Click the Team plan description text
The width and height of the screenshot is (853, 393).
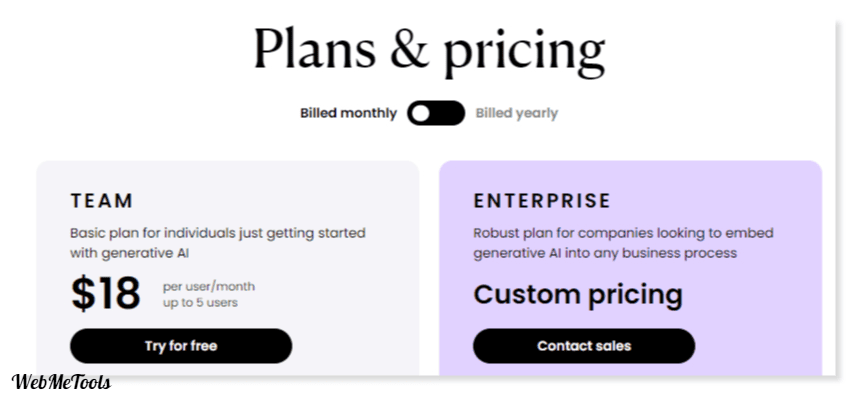click(x=218, y=243)
